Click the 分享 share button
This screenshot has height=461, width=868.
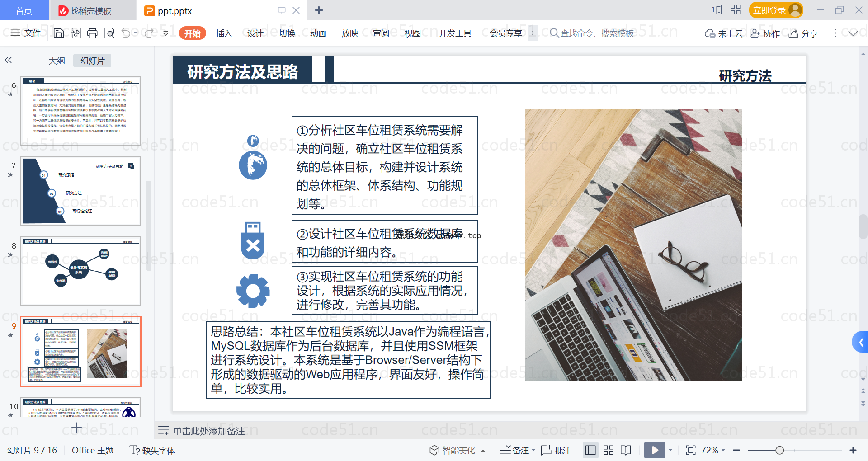803,33
